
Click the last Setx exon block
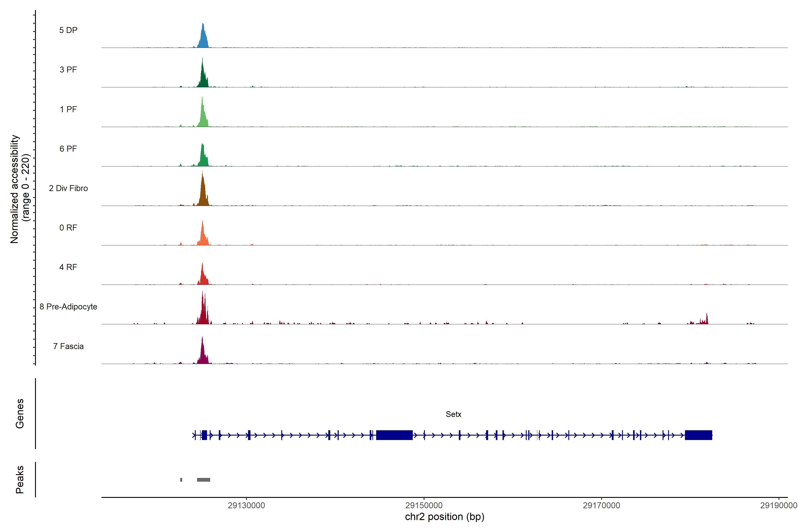(x=698, y=435)
